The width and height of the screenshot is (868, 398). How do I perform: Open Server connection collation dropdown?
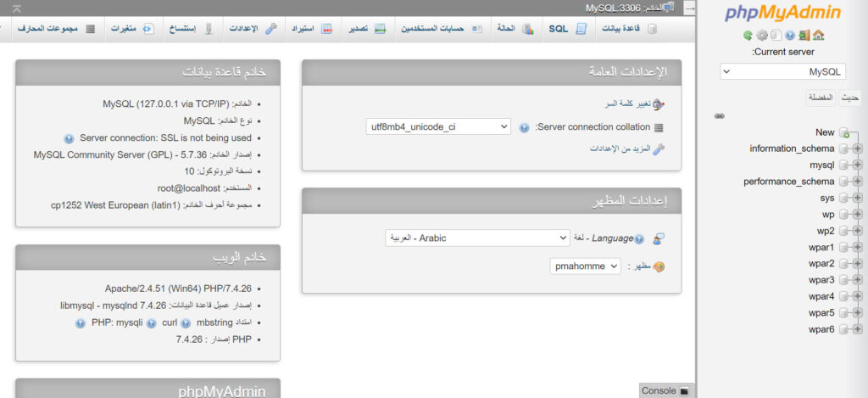438,127
